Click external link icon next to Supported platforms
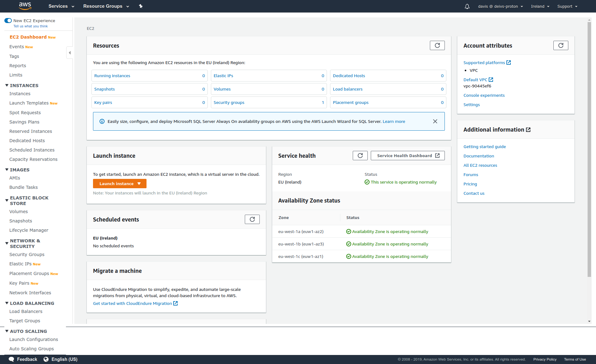Viewport: 596px width, 364px height. (509, 63)
